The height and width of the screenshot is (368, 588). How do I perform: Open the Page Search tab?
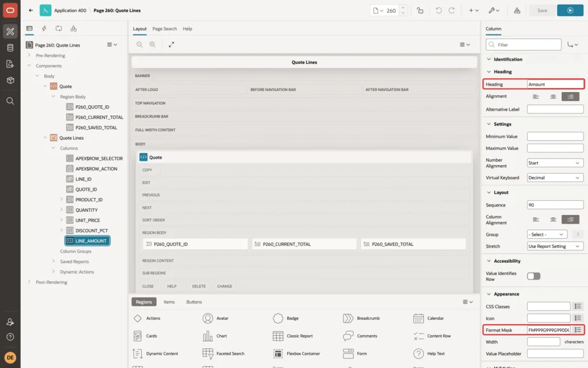(x=164, y=29)
